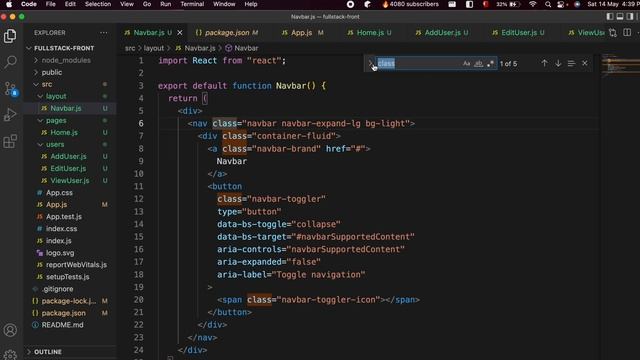
Task: Open the Run and Debug view
Action: coord(10,115)
